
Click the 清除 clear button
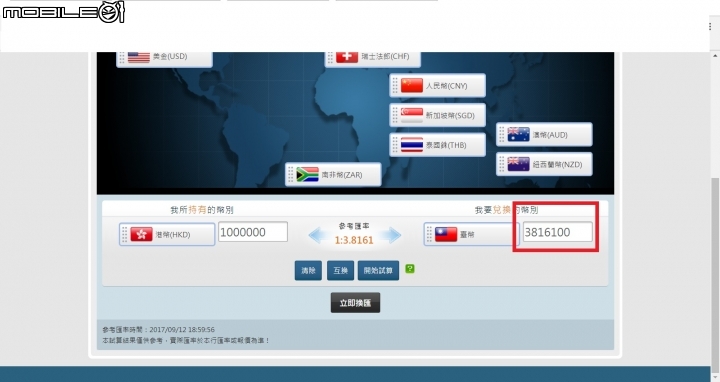[x=308, y=270]
